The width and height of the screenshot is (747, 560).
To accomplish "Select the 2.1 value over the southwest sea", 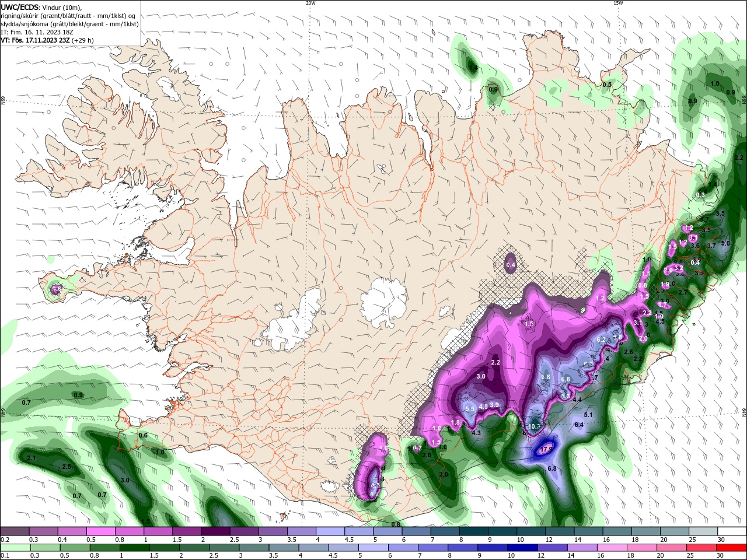I will (x=32, y=459).
